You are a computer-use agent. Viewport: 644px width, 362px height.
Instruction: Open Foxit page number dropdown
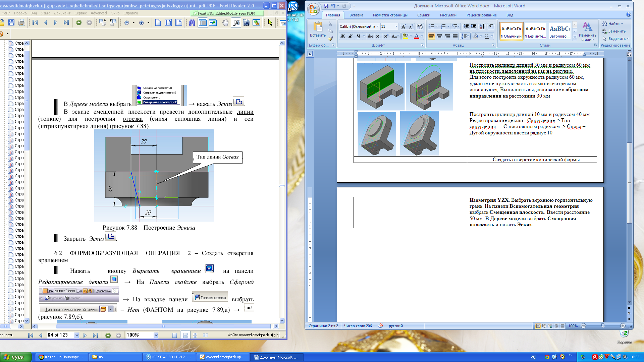pos(77,335)
